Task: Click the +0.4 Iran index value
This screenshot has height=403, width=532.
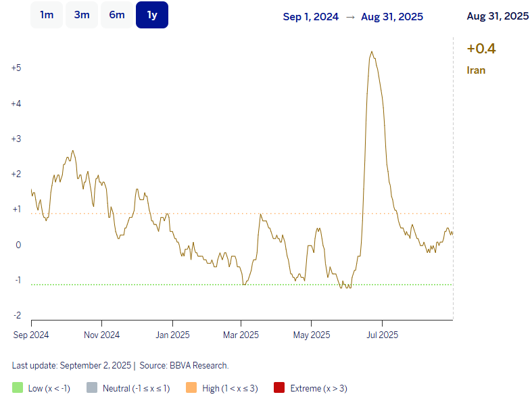Action: (481, 49)
